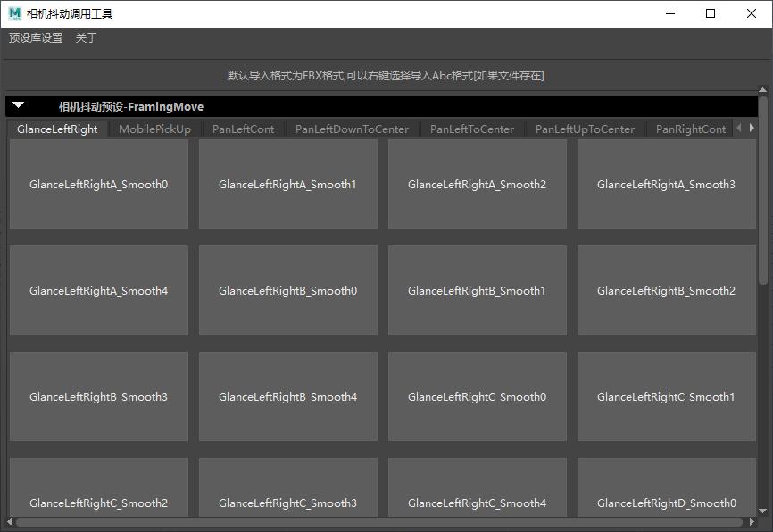773x532 pixels.
Task: Click the horizontal scrollbar at the bottom
Action: [x=375, y=522]
